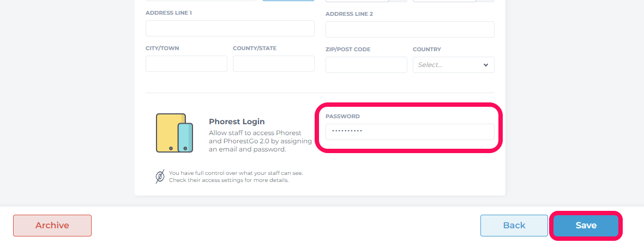Click the COUNTRY label text

pyautogui.click(x=427, y=49)
